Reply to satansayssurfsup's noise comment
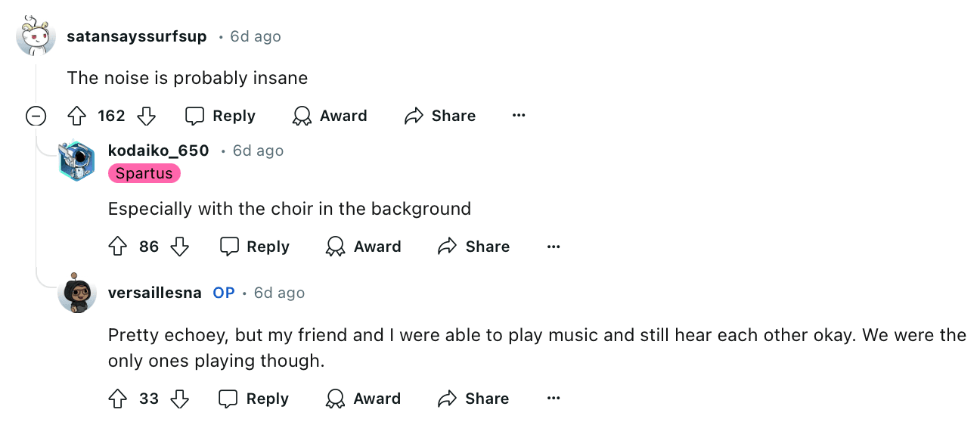980x422 pixels. 220,116
